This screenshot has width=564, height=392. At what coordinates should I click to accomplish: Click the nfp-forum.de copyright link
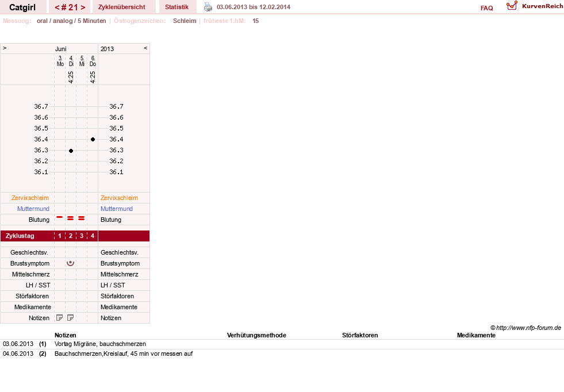pyautogui.click(x=525, y=328)
